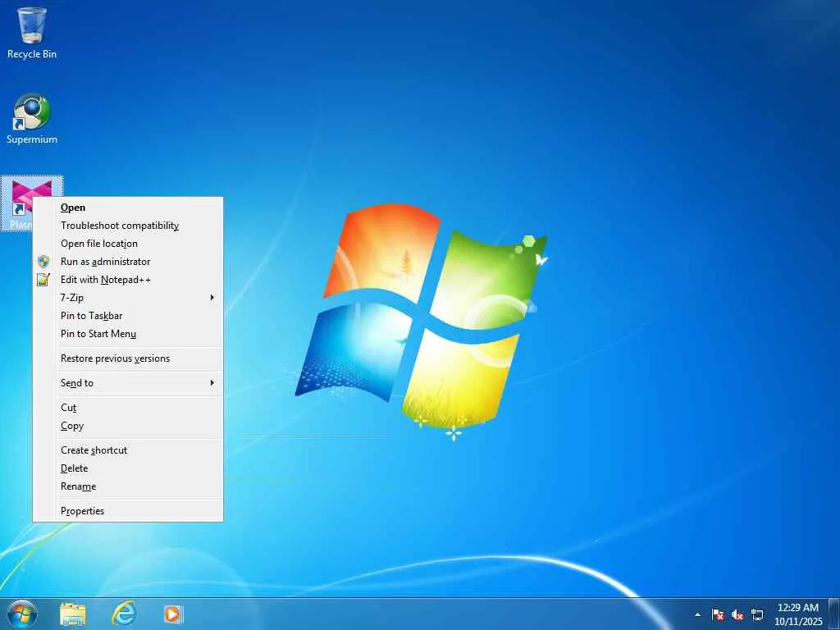Launch Windows Media Player from the taskbar
Screen dimensions: 840x630
(x=174, y=614)
